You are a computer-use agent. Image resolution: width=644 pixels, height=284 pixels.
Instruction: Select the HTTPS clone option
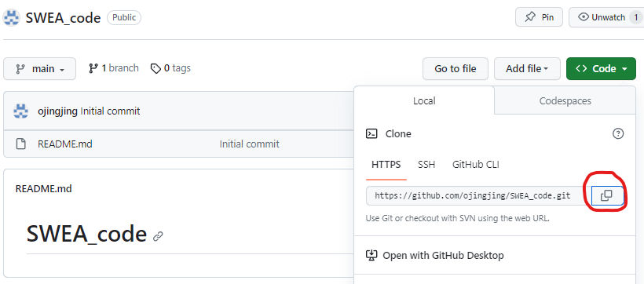[x=386, y=165]
